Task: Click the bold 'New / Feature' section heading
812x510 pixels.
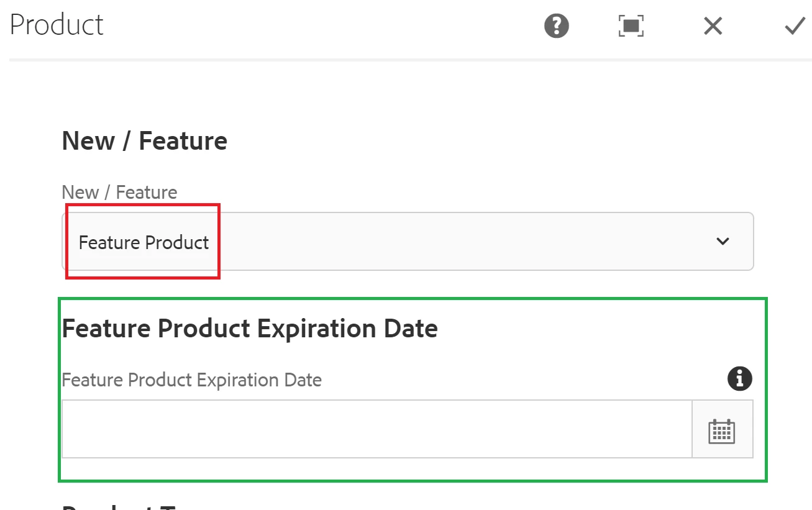Action: [144, 141]
